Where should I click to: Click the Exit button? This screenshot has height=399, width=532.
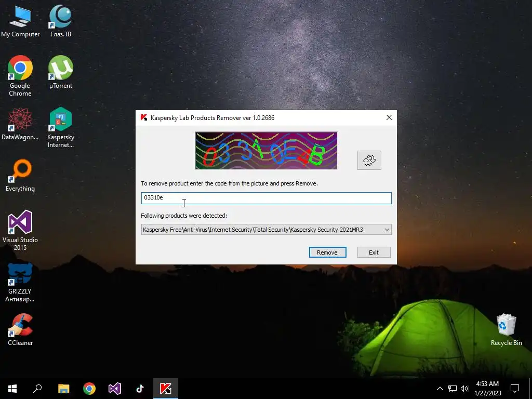pos(374,252)
